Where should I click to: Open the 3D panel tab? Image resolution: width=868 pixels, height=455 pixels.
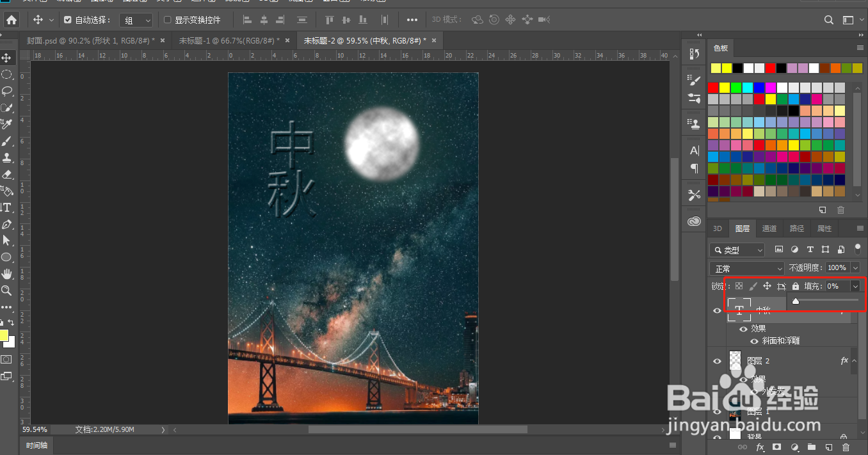pyautogui.click(x=718, y=228)
